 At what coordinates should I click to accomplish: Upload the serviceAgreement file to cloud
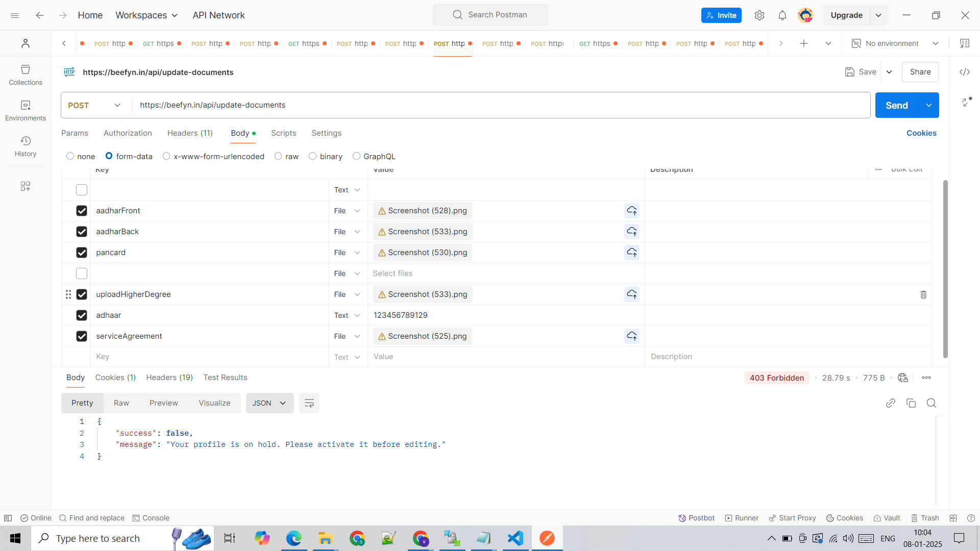pos(632,336)
